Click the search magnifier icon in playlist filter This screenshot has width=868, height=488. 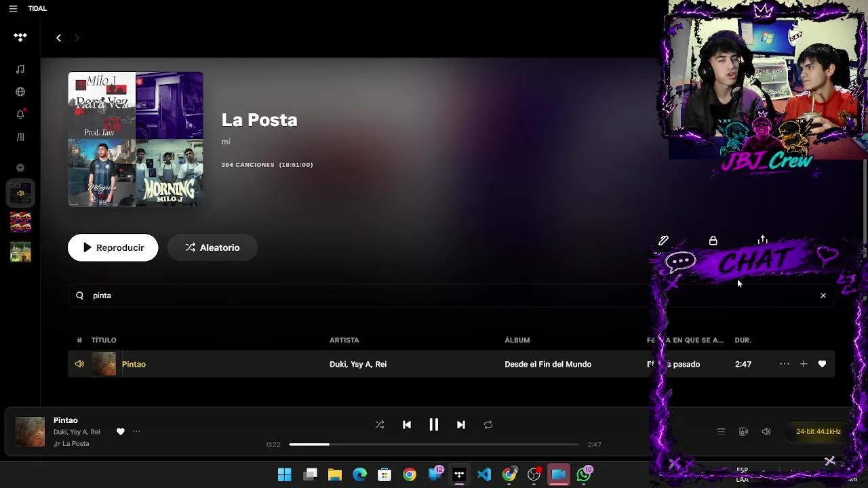coord(80,296)
